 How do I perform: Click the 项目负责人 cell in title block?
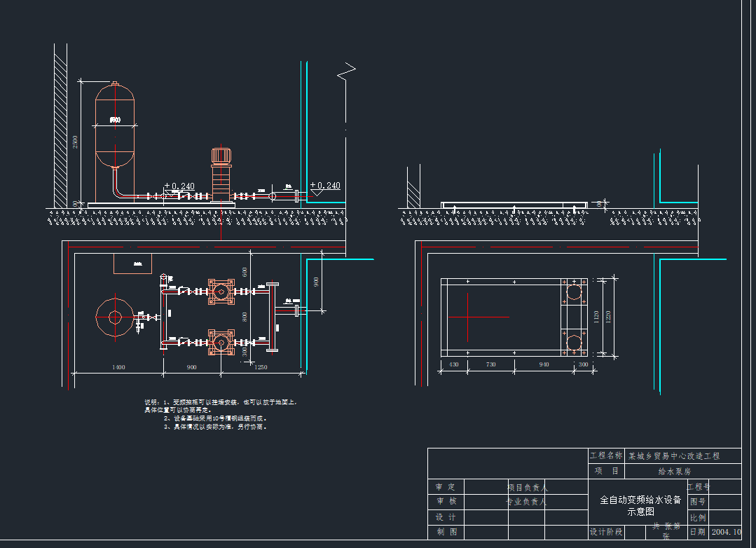point(527,487)
